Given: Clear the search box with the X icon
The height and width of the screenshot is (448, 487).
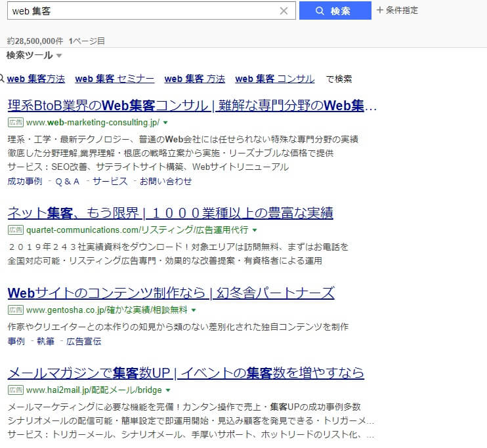Looking at the screenshot, I should coord(284,11).
